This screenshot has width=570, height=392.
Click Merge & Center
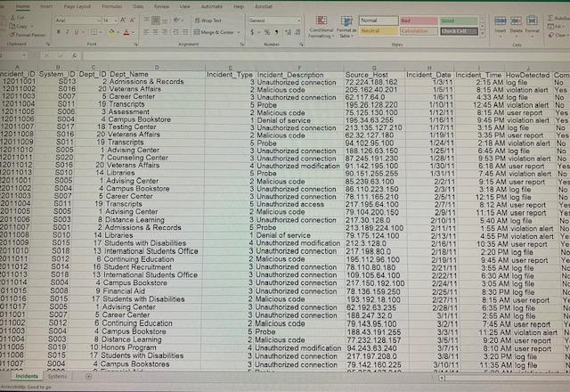coord(214,32)
